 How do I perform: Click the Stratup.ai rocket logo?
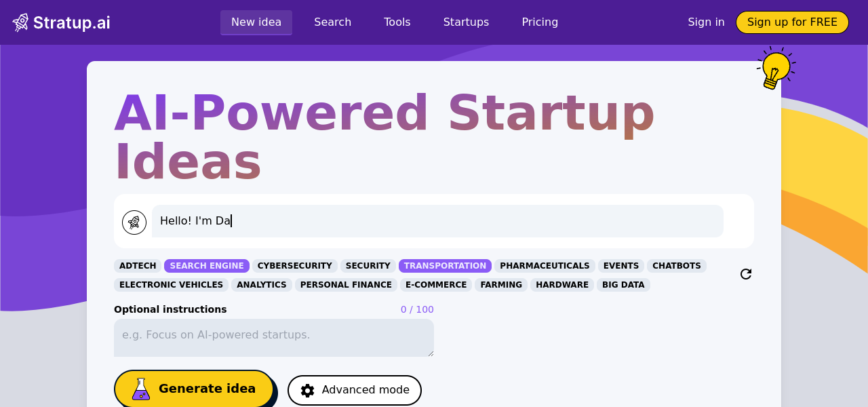[21, 22]
